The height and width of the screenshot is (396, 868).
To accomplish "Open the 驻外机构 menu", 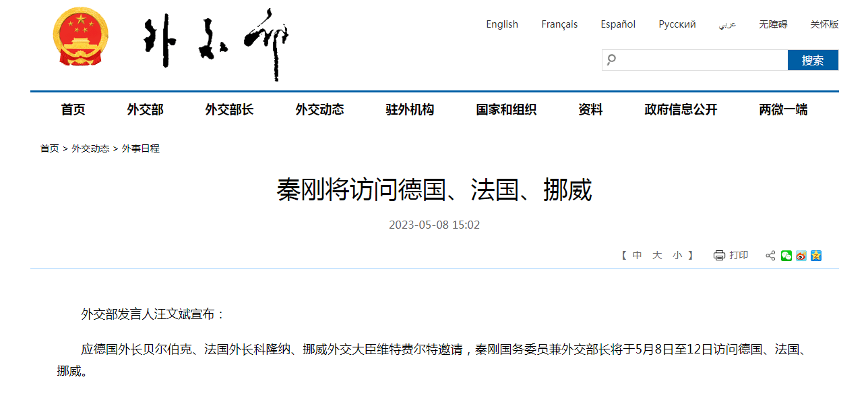I will pyautogui.click(x=410, y=109).
